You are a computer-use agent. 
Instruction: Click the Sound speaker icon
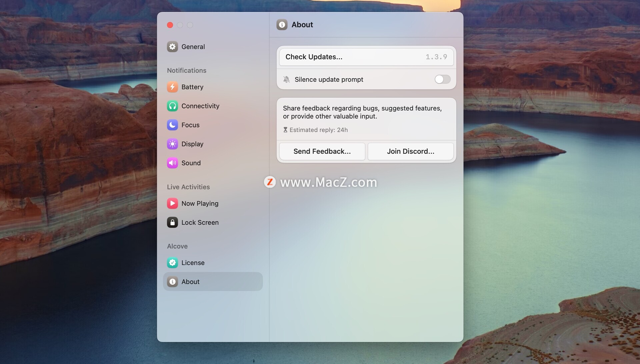[x=172, y=163]
